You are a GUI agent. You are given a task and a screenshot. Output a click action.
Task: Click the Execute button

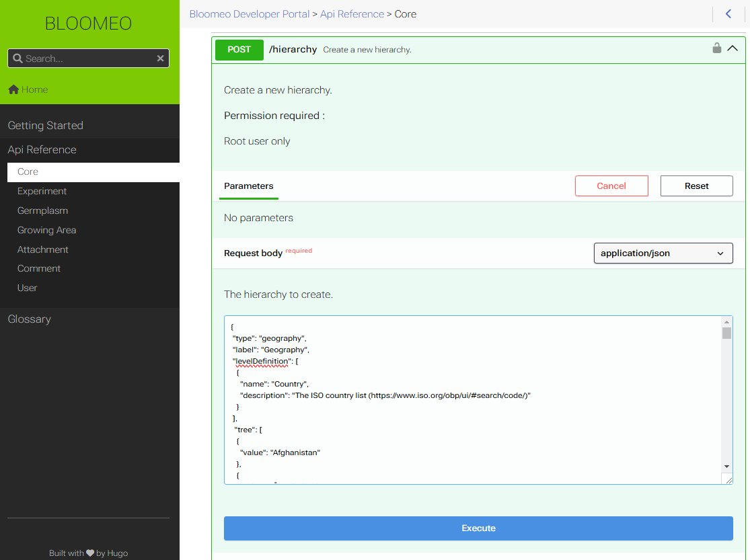click(478, 528)
